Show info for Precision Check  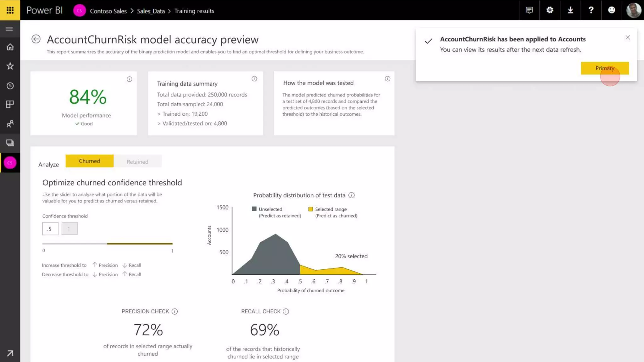point(175,311)
